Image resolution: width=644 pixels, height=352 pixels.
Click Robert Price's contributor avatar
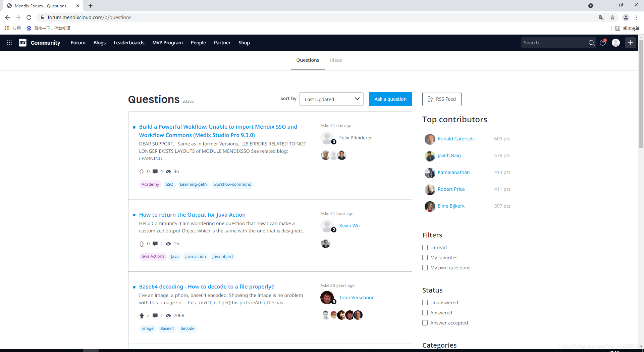(430, 189)
